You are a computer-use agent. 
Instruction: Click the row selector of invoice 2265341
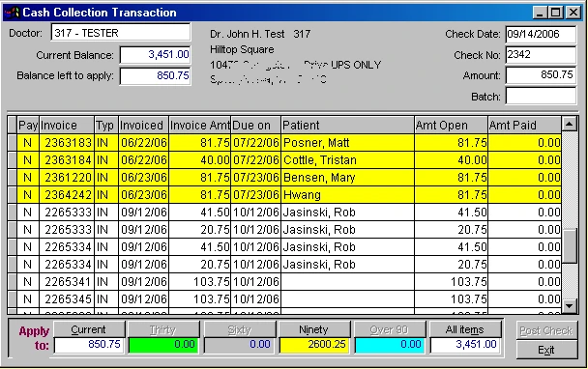point(12,282)
